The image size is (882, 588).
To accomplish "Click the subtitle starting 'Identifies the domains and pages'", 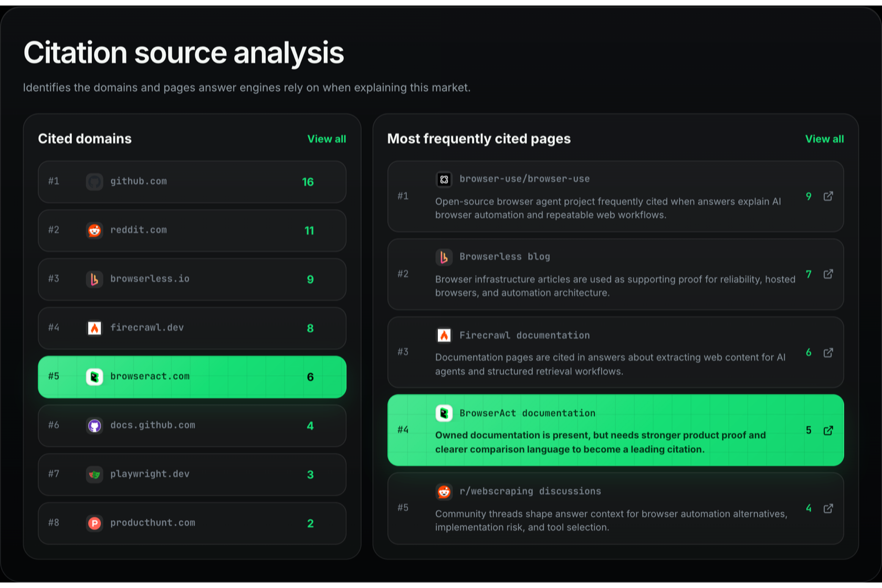I will 247,88.
